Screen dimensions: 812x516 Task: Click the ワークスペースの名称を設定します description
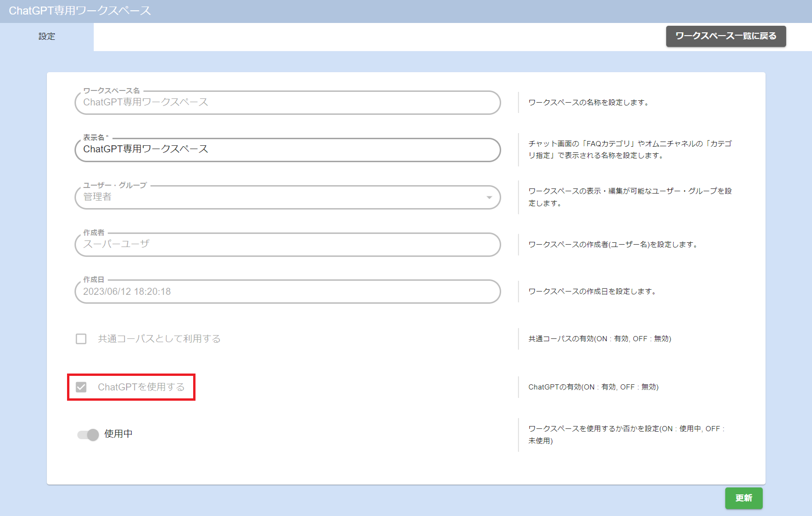589,103
